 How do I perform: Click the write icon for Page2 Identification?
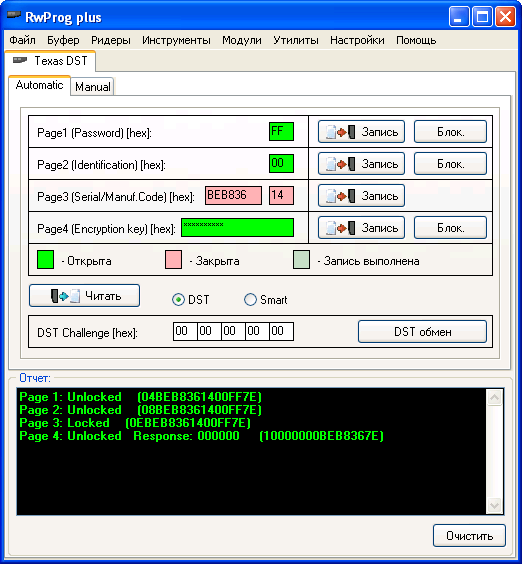(340, 164)
